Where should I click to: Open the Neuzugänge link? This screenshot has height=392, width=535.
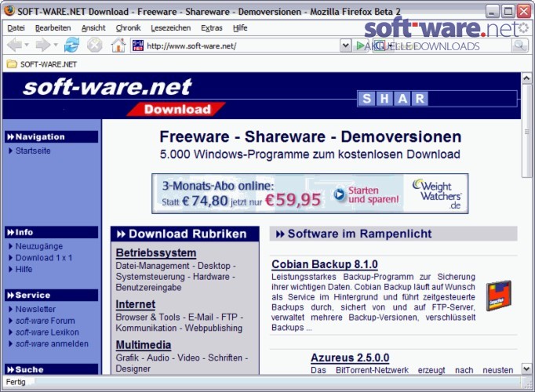click(39, 246)
